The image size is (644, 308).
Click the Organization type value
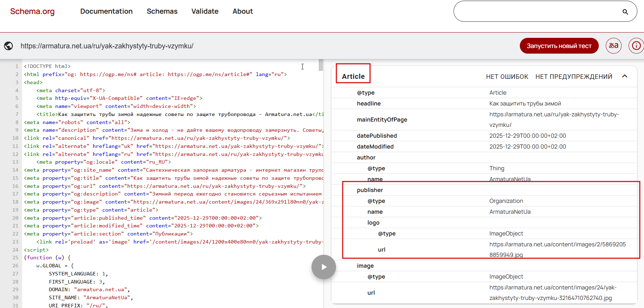506,201
